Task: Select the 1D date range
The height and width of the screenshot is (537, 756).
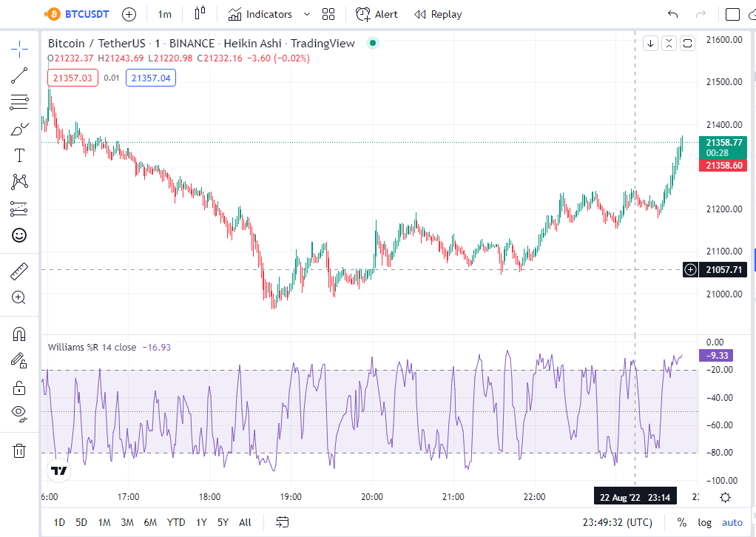Action: 59,522
